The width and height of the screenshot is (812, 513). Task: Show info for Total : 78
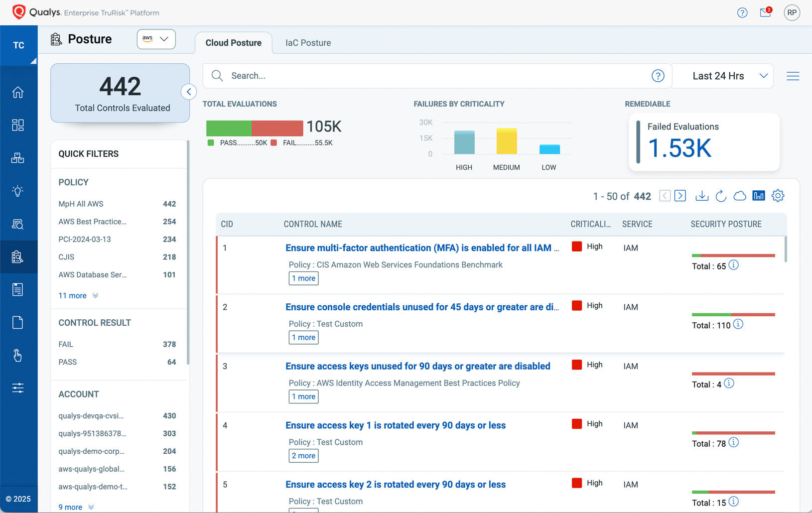pos(734,442)
